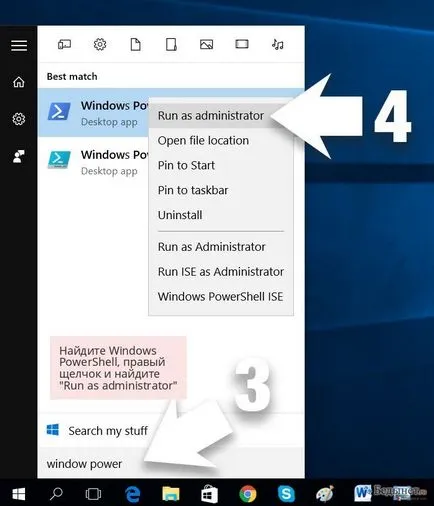Filter search results by Videos

242,44
